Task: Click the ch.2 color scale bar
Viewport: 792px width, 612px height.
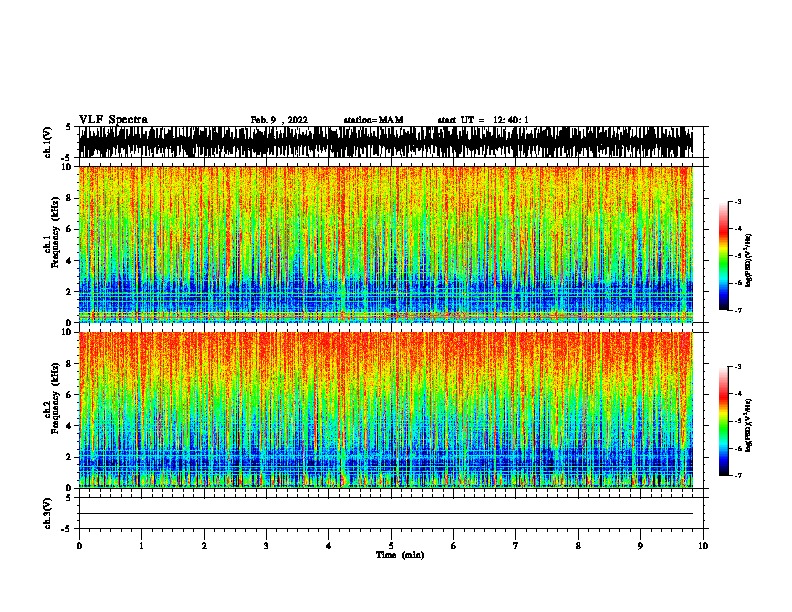Action: tap(724, 421)
